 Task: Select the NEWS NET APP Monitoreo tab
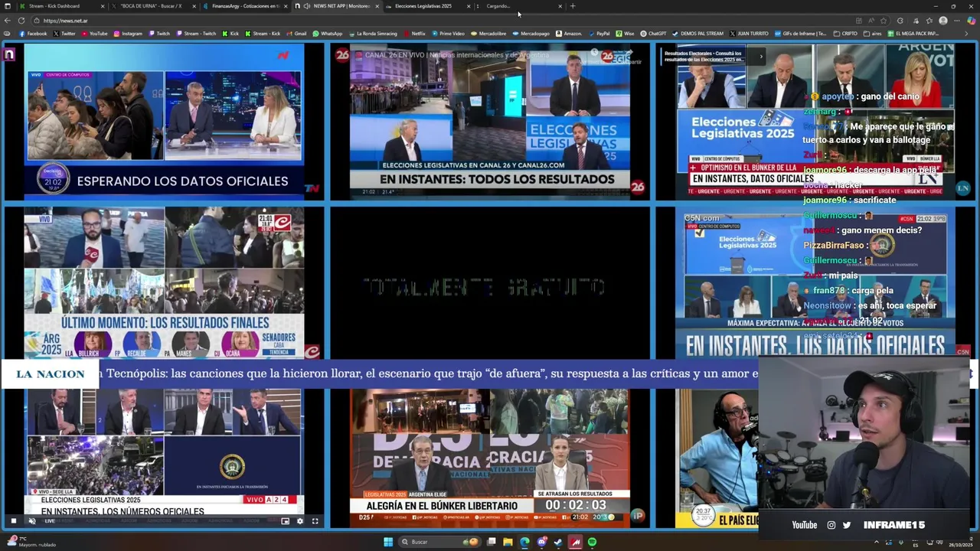click(337, 6)
